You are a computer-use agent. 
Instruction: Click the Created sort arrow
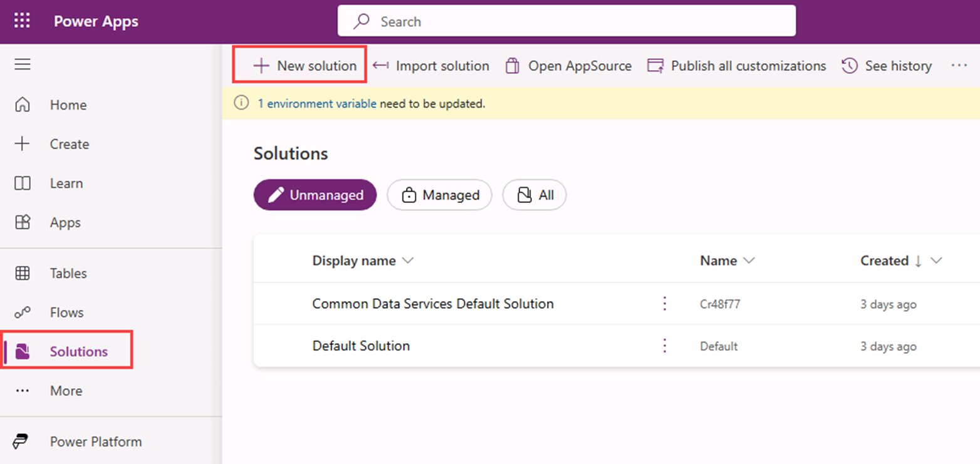pos(919,261)
